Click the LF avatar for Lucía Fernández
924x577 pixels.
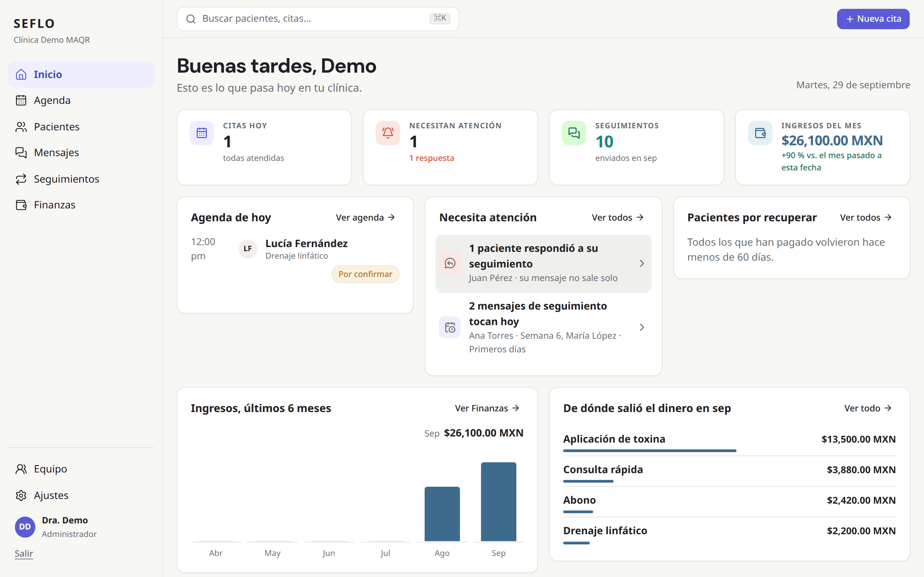coord(248,249)
